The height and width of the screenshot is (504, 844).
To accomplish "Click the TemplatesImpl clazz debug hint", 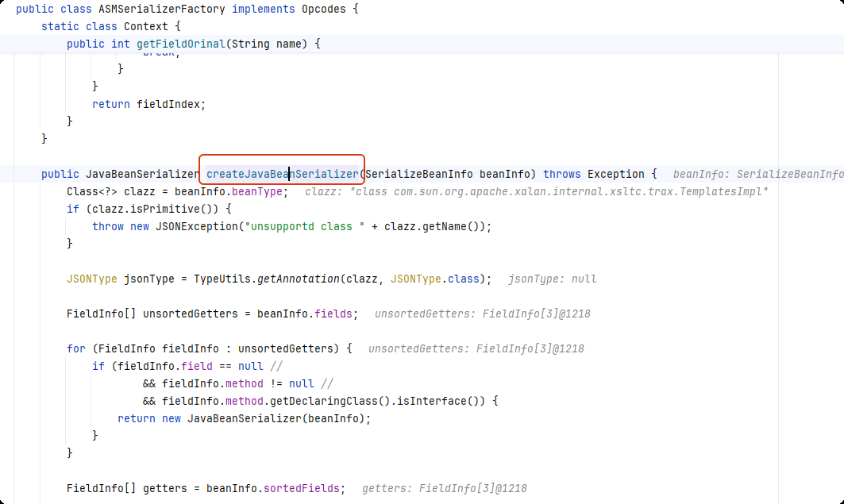I will [536, 191].
